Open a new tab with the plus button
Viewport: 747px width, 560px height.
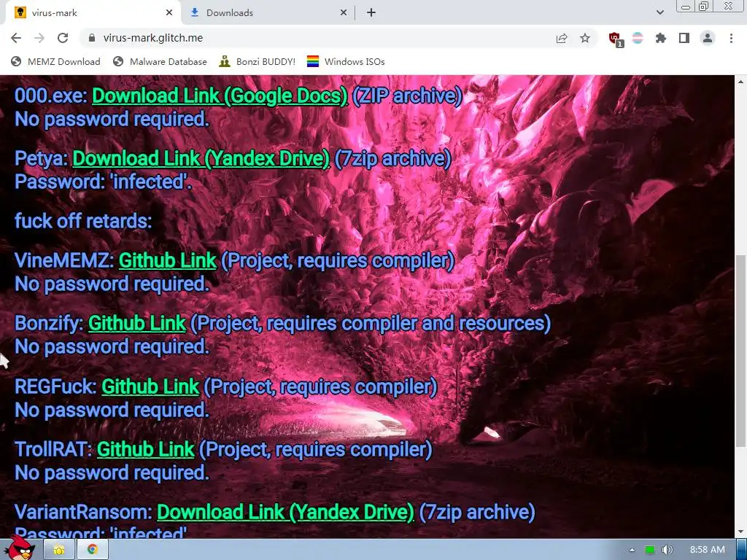point(371,13)
